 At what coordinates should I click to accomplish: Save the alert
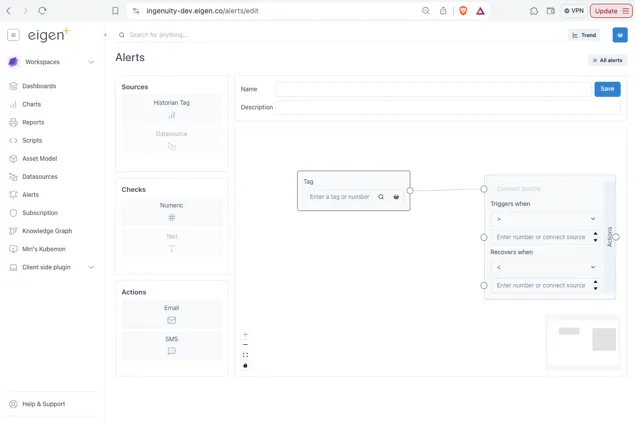607,89
